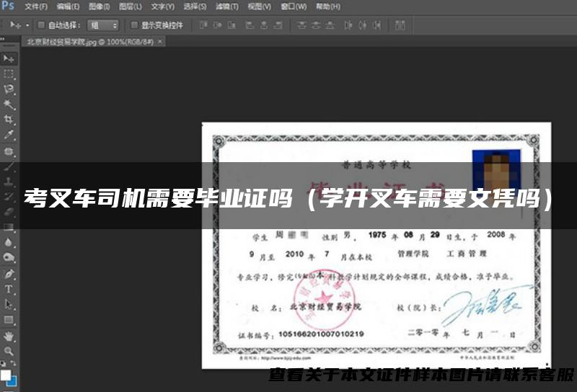Toggle the 显示变换控件 checkbox
Image resolution: width=577 pixels, height=392 pixels.
click(134, 24)
